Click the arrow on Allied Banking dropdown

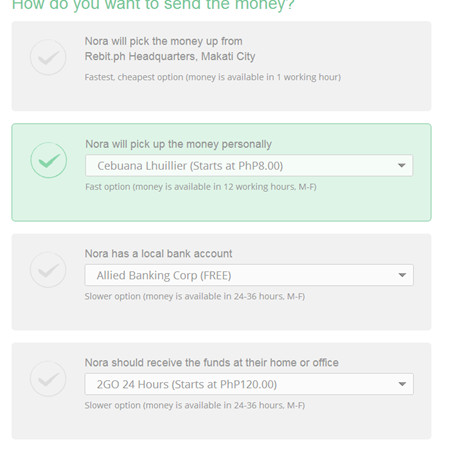point(402,275)
